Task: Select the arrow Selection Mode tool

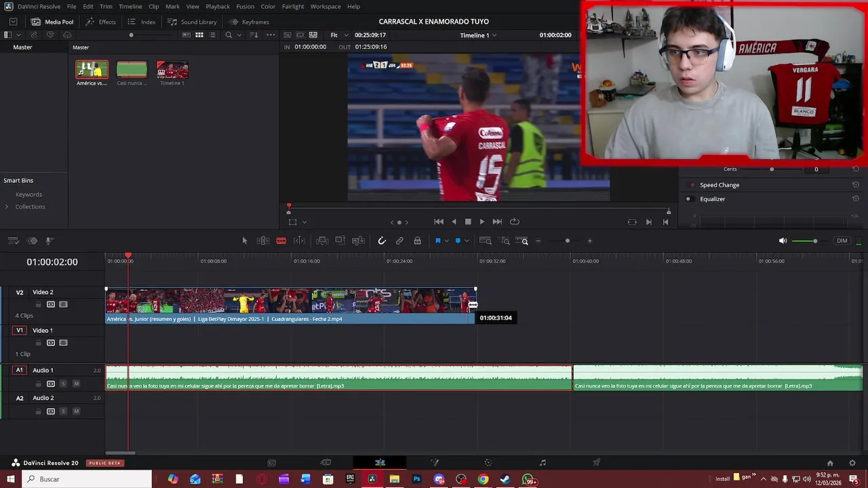Action: click(245, 241)
